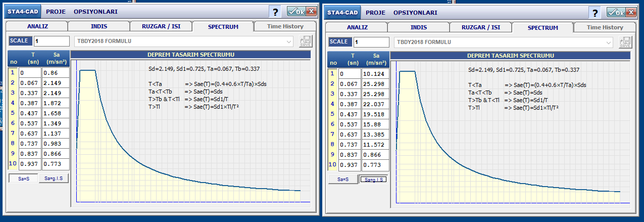Click the SAVE disk icon in right window
644x222 pixels.
click(625, 42)
